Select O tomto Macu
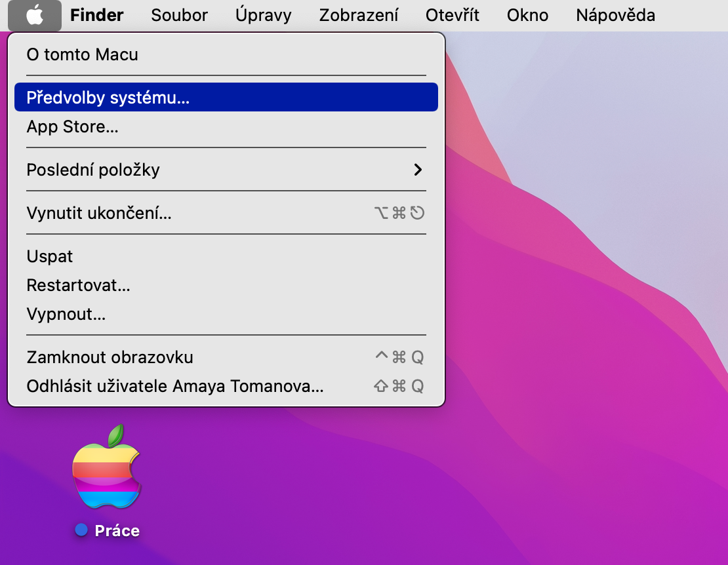Image resolution: width=728 pixels, height=565 pixels. (226, 54)
